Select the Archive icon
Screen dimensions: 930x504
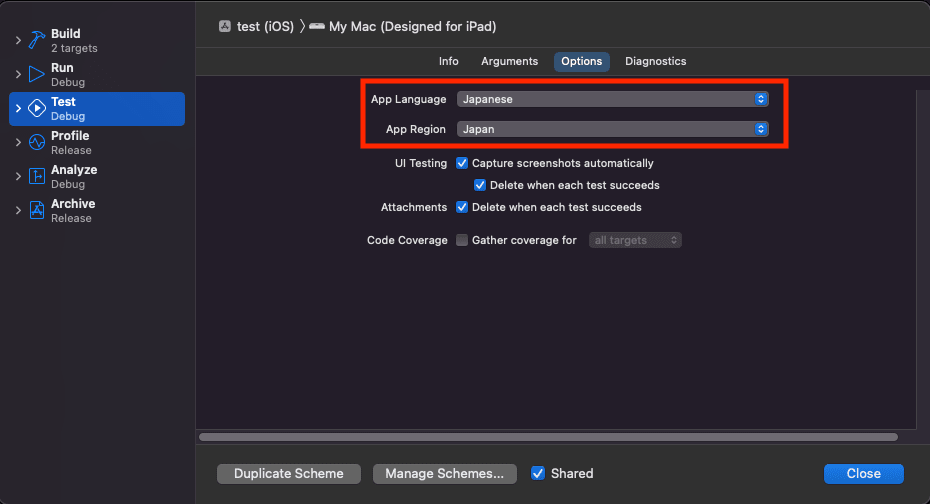(37, 210)
